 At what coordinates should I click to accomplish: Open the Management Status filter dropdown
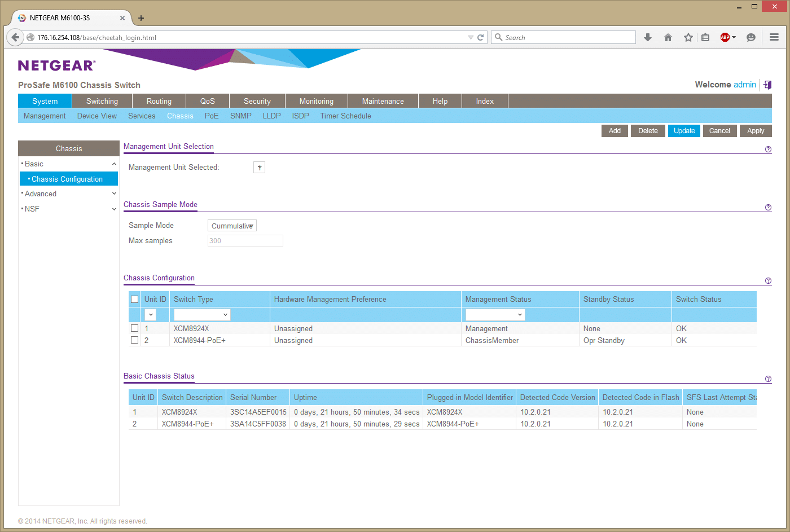coord(495,315)
